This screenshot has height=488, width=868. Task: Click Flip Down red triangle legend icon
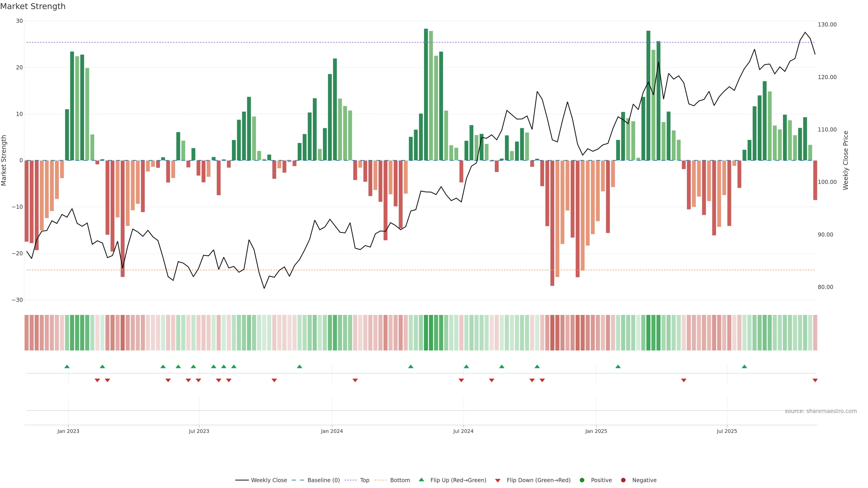click(498, 481)
